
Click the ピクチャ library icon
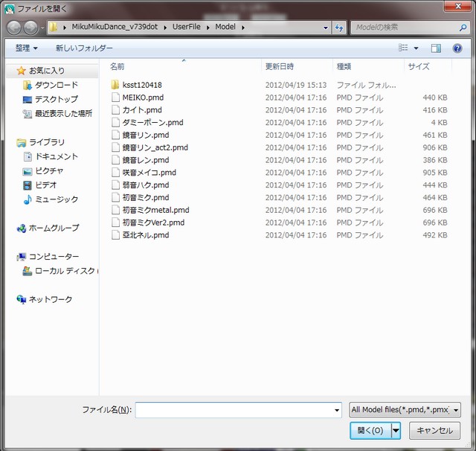pyautogui.click(x=28, y=171)
